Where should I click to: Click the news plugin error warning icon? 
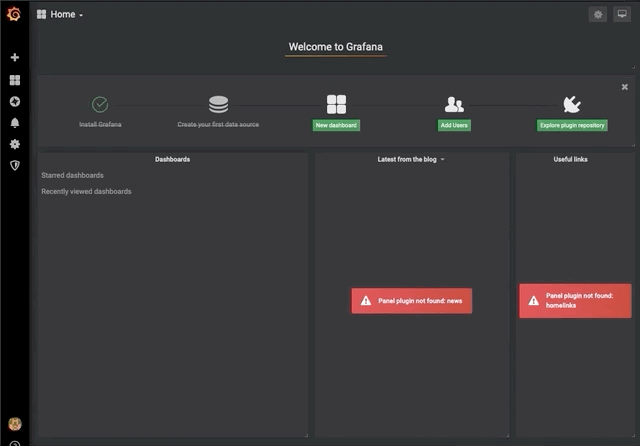366,301
